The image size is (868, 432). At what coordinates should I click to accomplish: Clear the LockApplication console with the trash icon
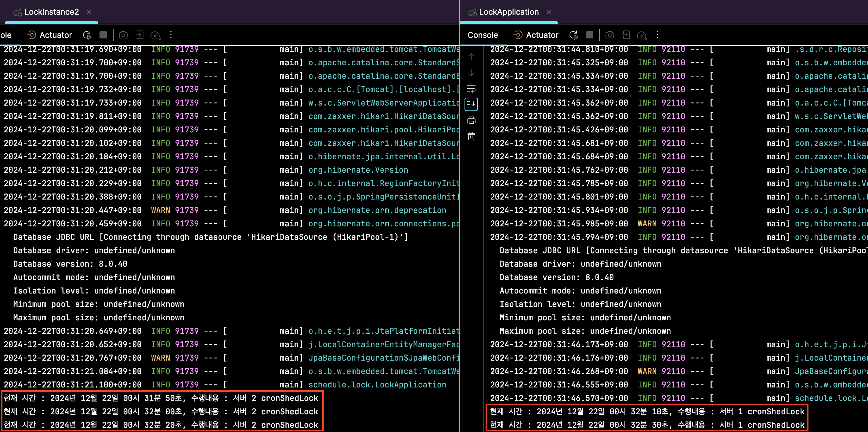471,136
